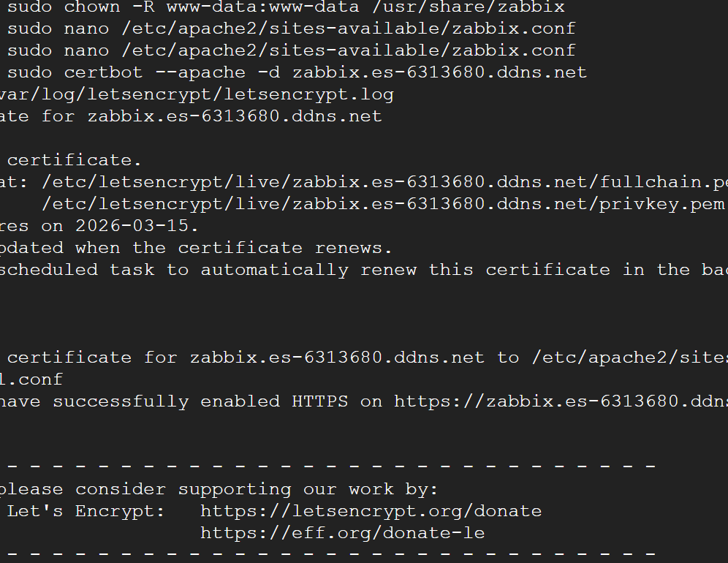This screenshot has height=563, width=728.
Task: Click the "Let's Encrypt:" label
Action: point(86,511)
